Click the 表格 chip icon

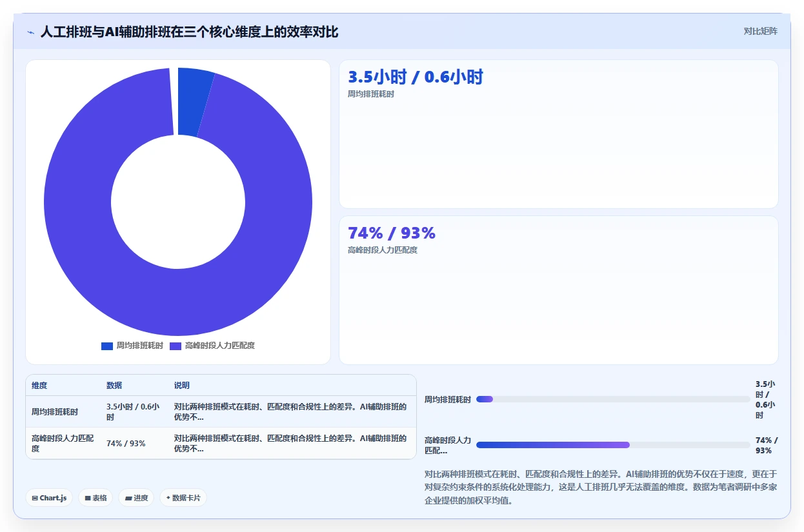[88, 498]
